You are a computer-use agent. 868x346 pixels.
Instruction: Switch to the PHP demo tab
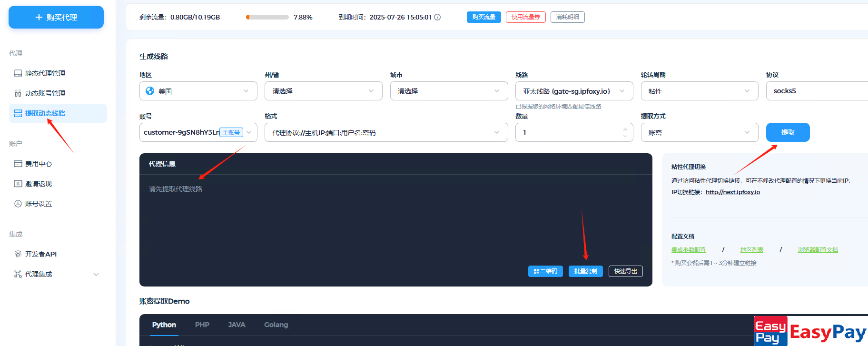(202, 325)
